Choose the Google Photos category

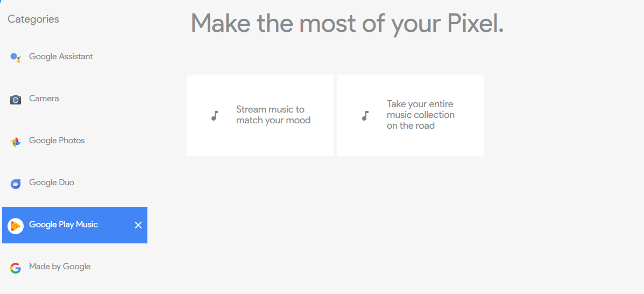tap(56, 141)
